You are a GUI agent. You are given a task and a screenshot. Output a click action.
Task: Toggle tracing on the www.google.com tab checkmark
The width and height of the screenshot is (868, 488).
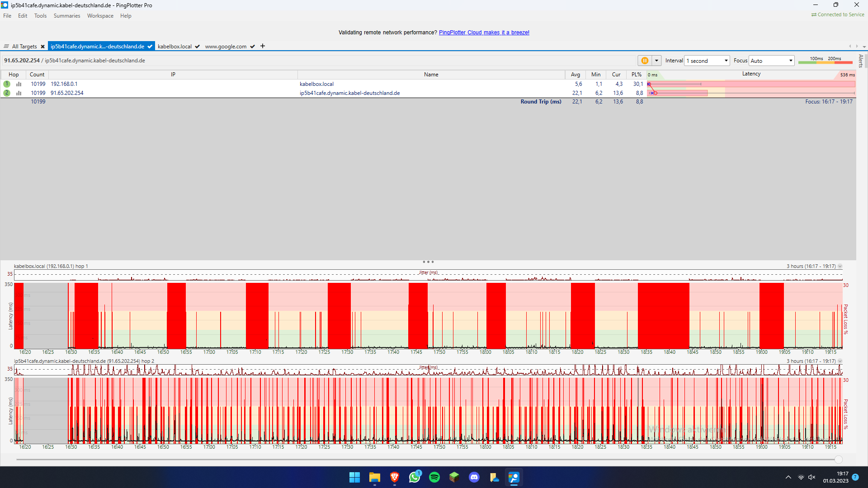252,46
